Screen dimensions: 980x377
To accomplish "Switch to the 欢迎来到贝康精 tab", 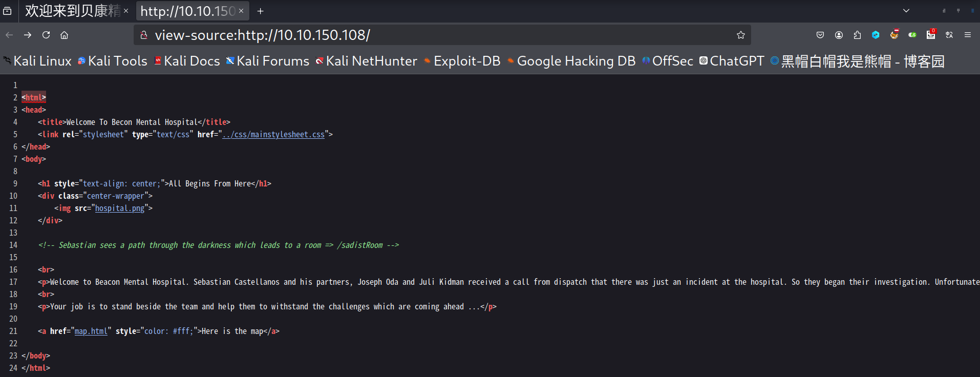I will [x=73, y=11].
